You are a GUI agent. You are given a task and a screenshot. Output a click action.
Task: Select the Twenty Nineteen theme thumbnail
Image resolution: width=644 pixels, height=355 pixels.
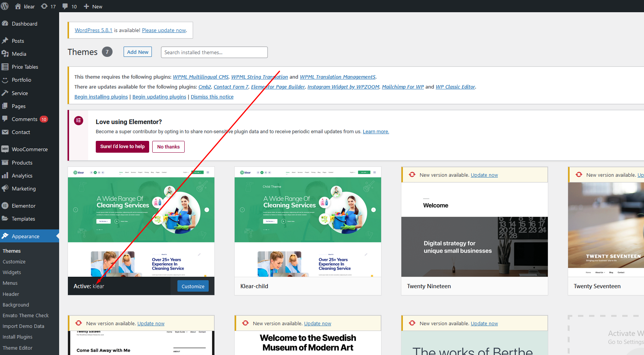click(x=474, y=229)
